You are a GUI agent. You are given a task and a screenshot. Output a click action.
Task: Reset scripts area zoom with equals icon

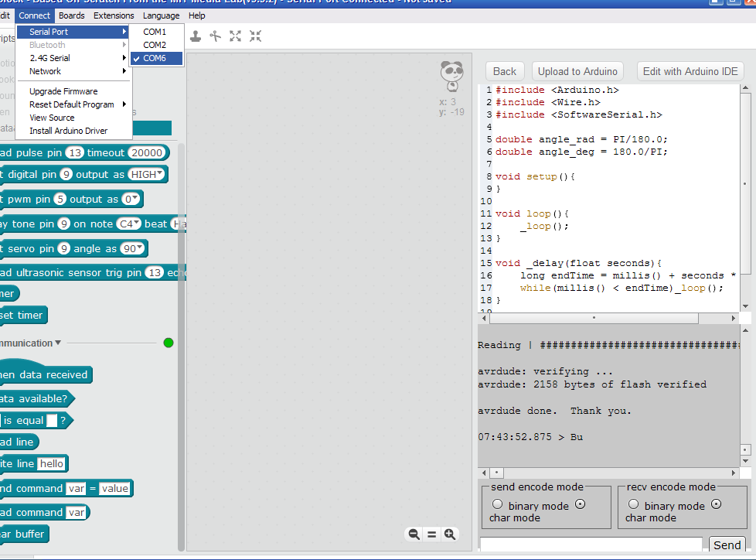pyautogui.click(x=431, y=534)
